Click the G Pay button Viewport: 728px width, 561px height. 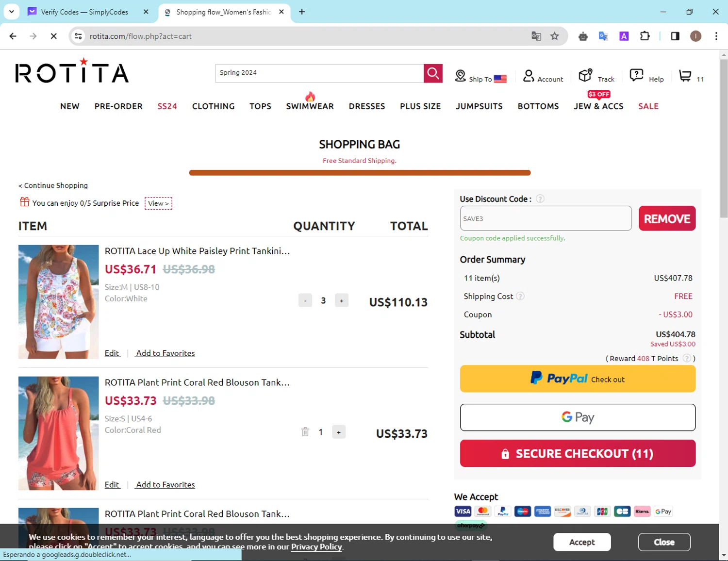[578, 417]
